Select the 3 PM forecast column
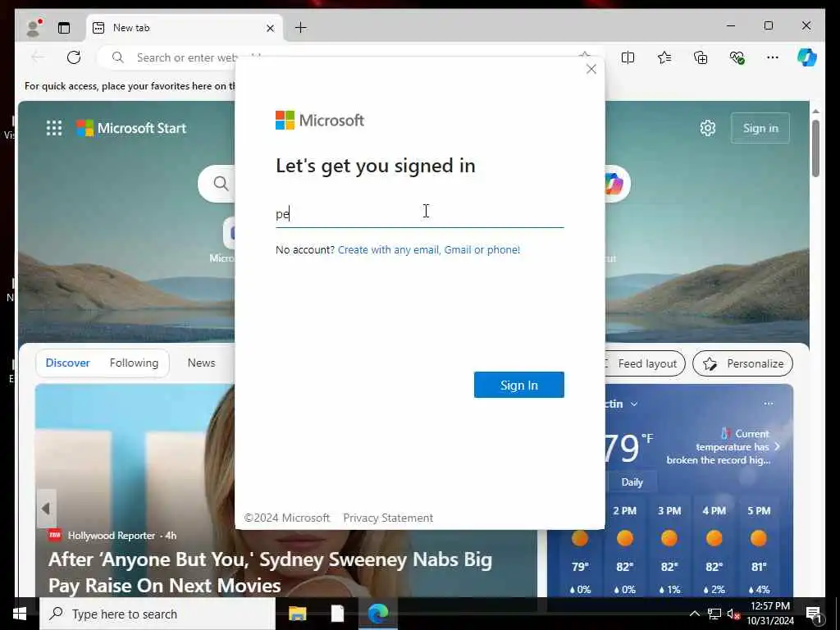840x630 pixels. [669, 550]
